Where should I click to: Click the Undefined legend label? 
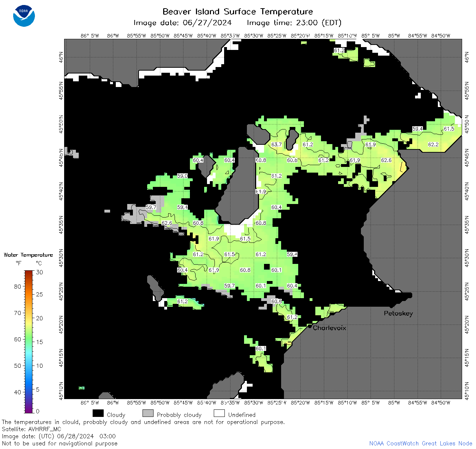coord(242,415)
